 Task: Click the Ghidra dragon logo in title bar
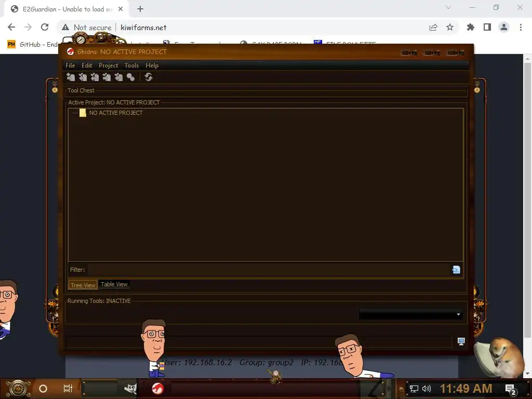coord(71,51)
